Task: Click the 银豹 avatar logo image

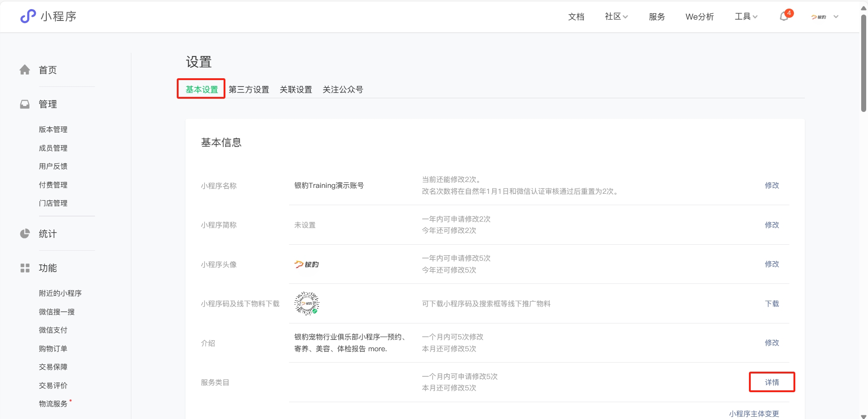Action: (x=306, y=264)
